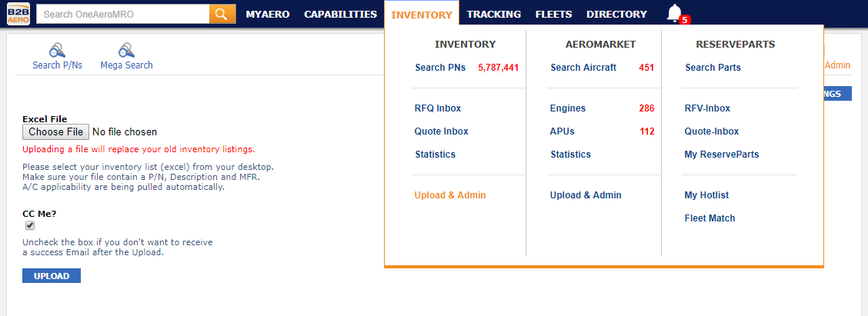Open APUs in Aeromarket column
The height and width of the screenshot is (316, 868).
click(x=563, y=131)
